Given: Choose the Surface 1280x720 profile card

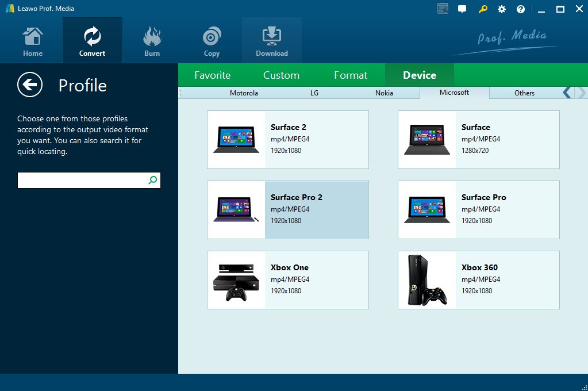Looking at the screenshot, I should [478, 140].
